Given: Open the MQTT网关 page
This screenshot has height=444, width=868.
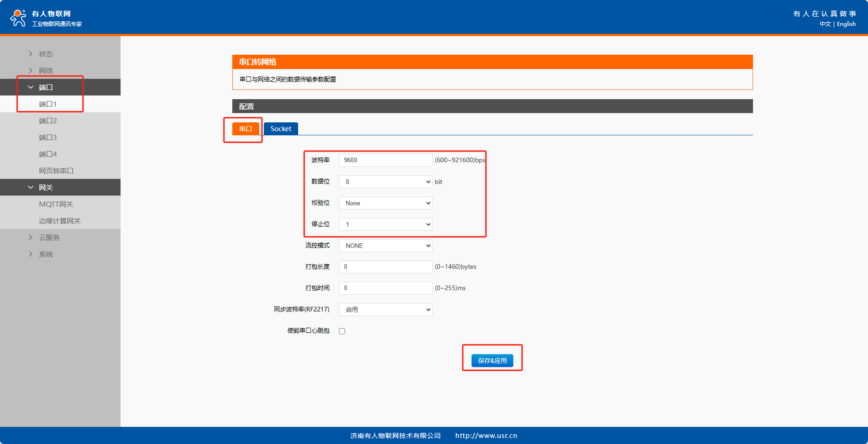Looking at the screenshot, I should [x=56, y=204].
